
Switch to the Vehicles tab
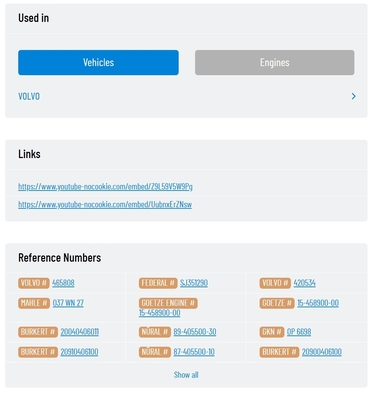point(98,63)
